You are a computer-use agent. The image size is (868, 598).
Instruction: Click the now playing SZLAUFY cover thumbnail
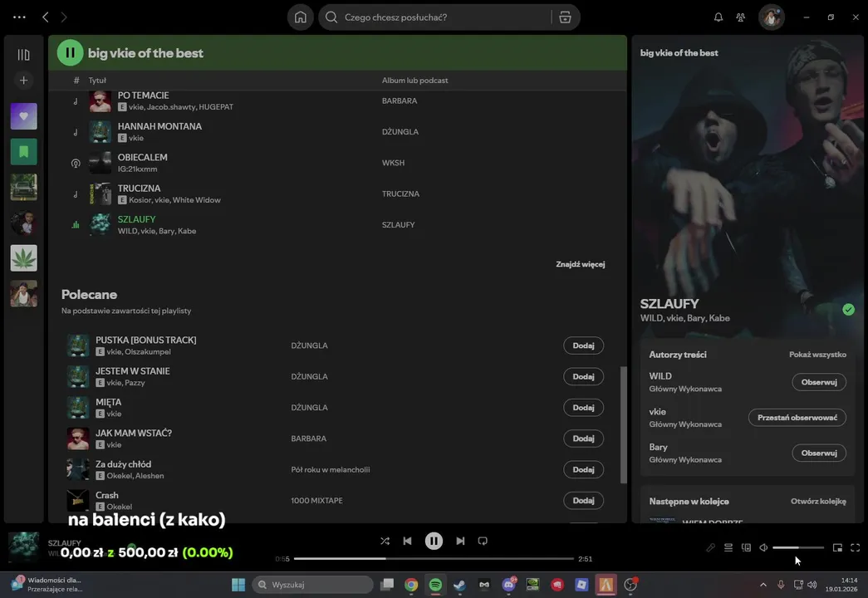23,547
